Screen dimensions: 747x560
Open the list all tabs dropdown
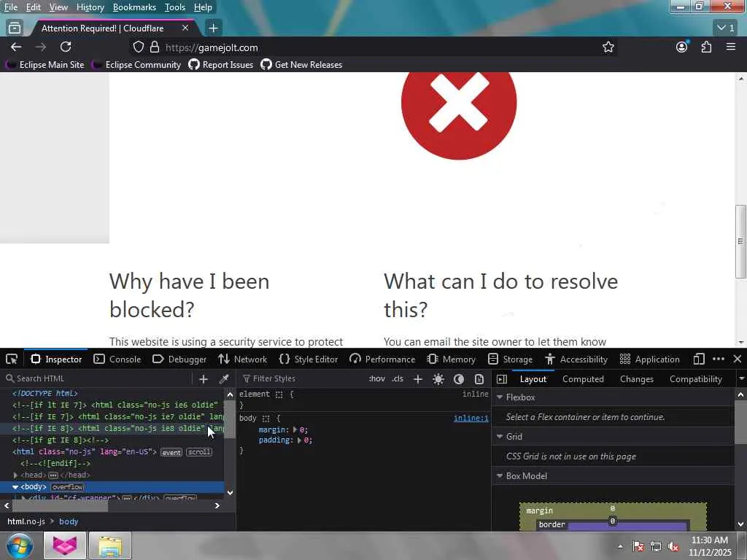tap(726, 28)
